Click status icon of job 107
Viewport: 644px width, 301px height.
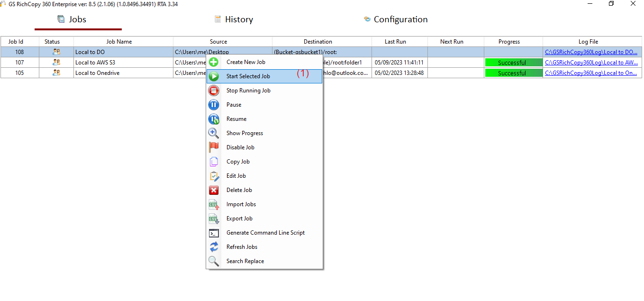tap(56, 62)
